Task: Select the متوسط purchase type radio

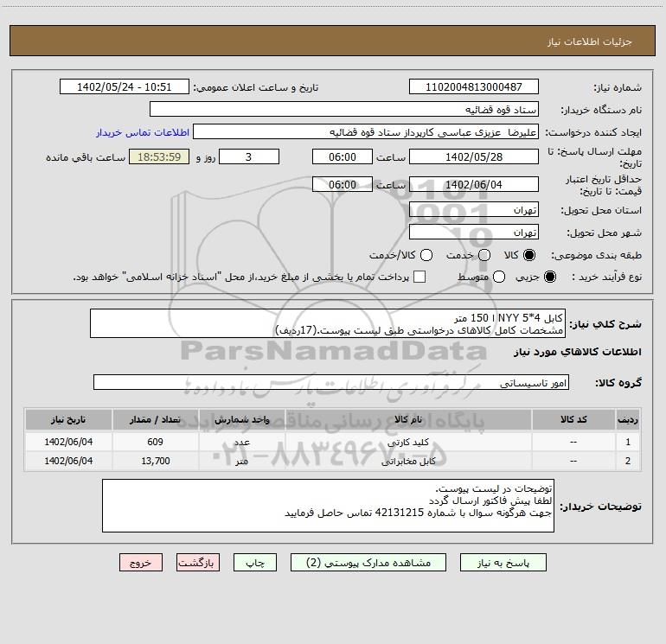Action: [x=499, y=277]
